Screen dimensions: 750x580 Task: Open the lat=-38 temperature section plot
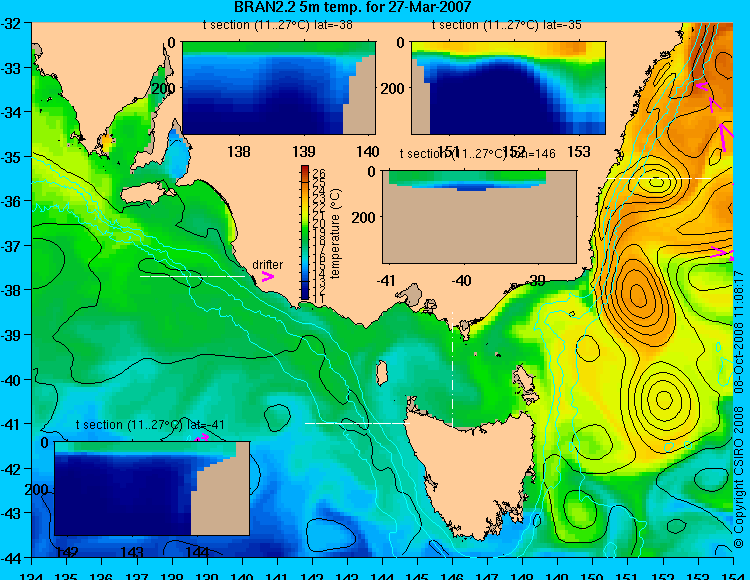tap(279, 88)
